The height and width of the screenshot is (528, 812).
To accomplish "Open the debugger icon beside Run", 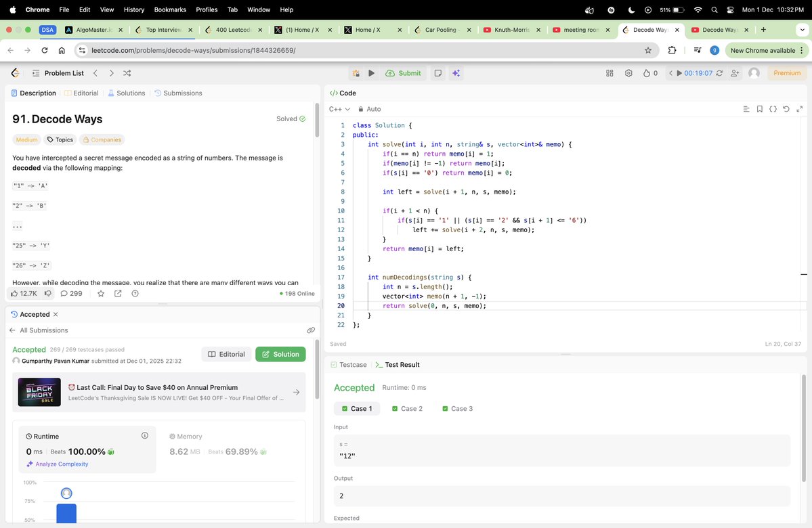I will coord(356,73).
